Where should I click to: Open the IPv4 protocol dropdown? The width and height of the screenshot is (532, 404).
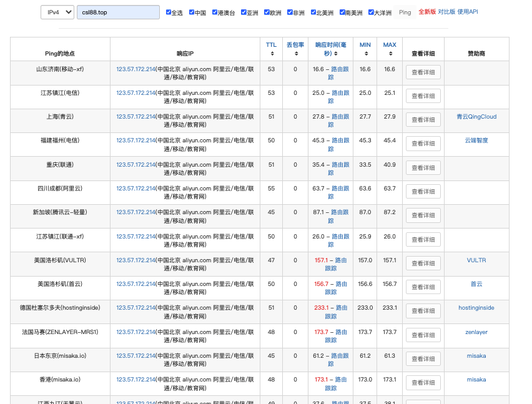57,12
